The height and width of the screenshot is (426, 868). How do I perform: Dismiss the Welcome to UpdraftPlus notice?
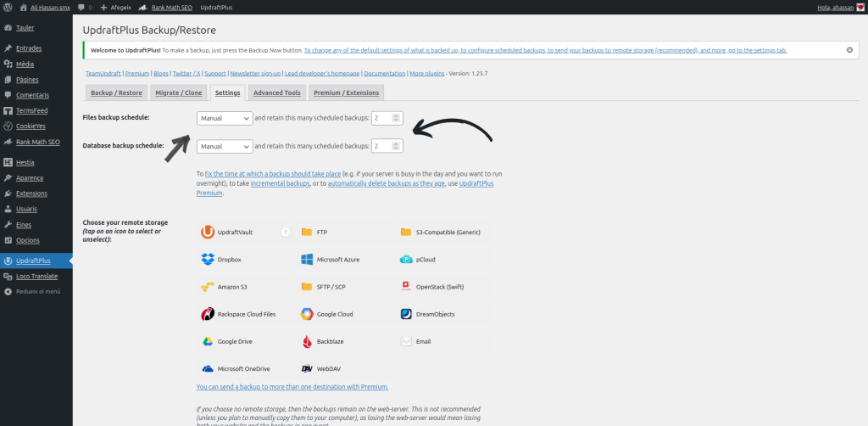pos(849,50)
